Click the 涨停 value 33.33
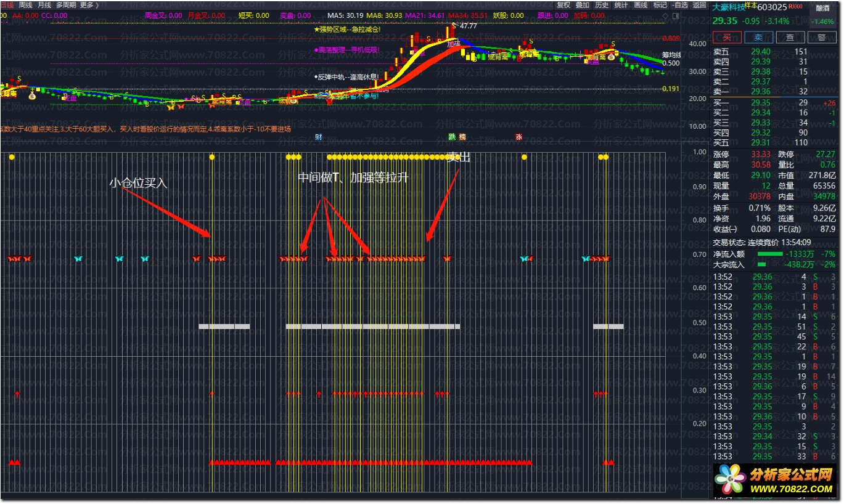Screen dimensions: 844x504 pyautogui.click(x=761, y=155)
